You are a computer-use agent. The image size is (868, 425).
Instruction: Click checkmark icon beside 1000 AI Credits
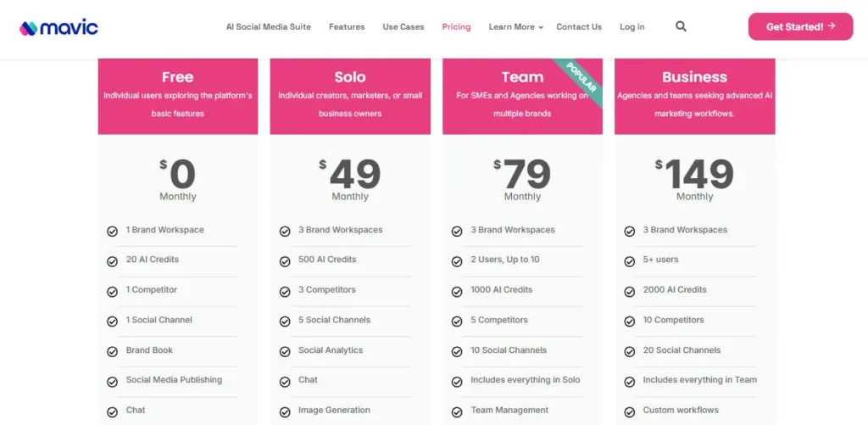(457, 291)
